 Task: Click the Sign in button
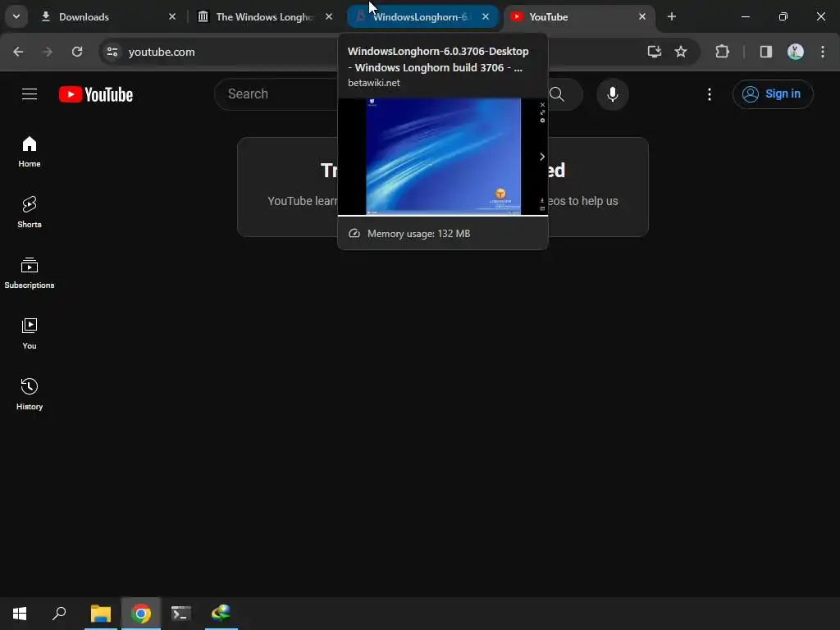pos(773,94)
